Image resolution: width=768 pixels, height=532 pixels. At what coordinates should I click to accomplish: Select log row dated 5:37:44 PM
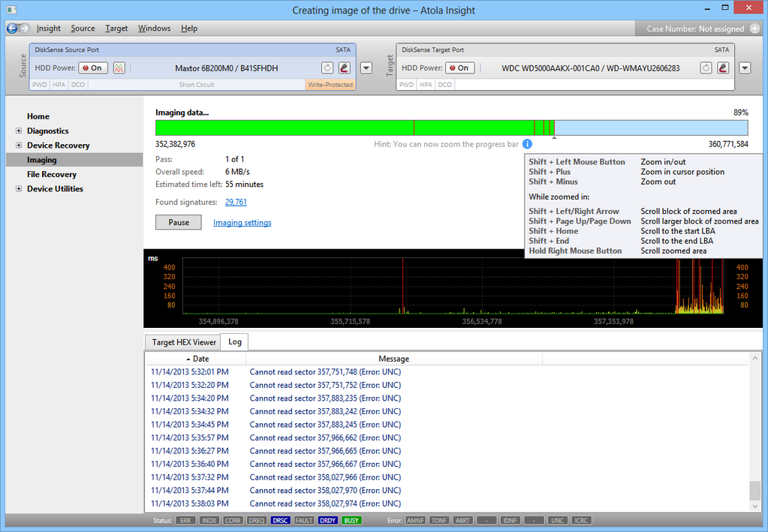click(447, 491)
